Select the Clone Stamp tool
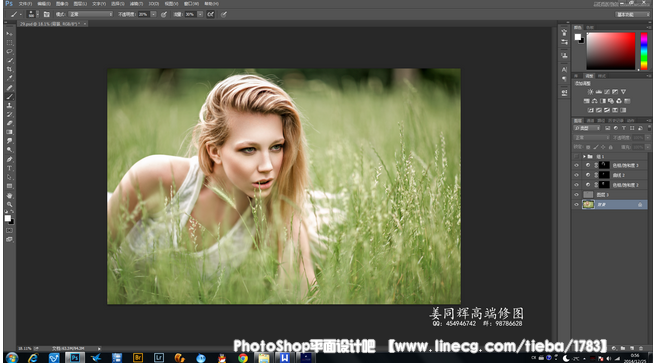The width and height of the screenshot is (657, 363). 9,106
